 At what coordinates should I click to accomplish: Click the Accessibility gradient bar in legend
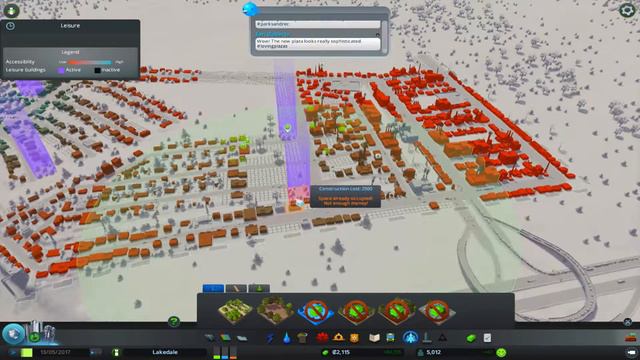(89, 62)
